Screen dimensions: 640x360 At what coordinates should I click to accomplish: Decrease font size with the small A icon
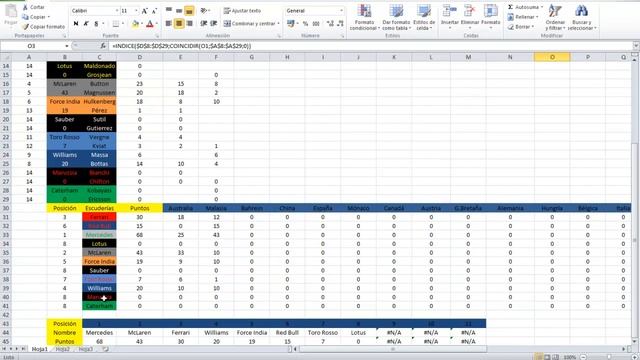pos(154,11)
